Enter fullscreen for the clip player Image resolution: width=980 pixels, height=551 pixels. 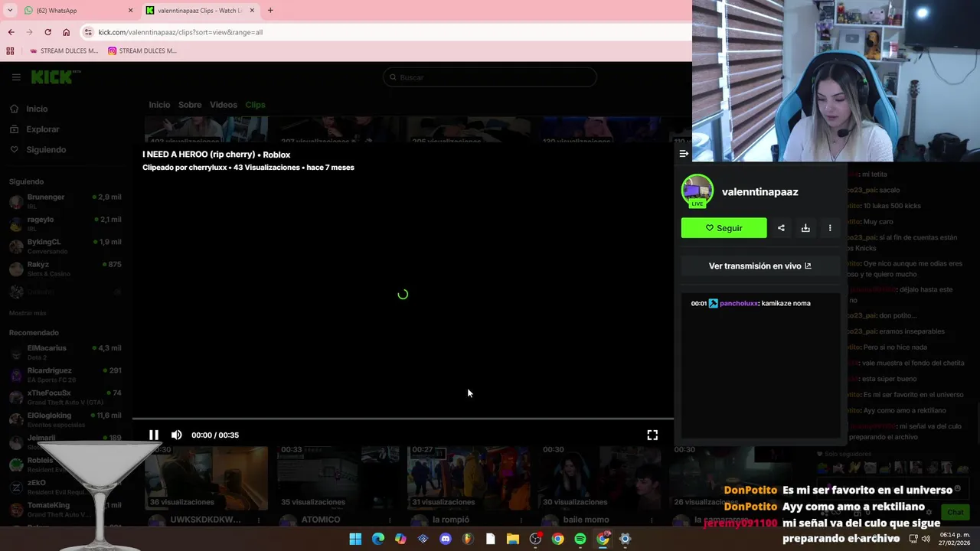coord(652,435)
